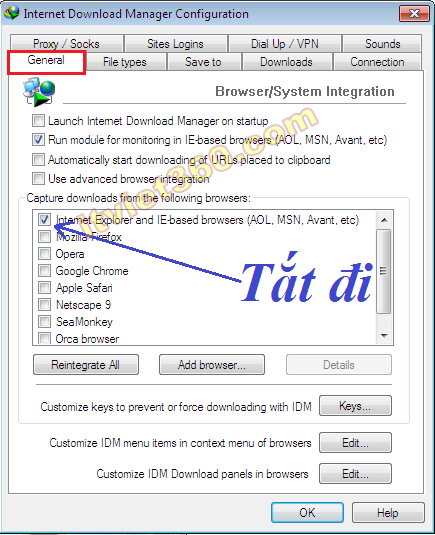The image size is (435, 535).
Task: Click the Browser/System Integration computer-globe icon
Action: tap(39, 91)
